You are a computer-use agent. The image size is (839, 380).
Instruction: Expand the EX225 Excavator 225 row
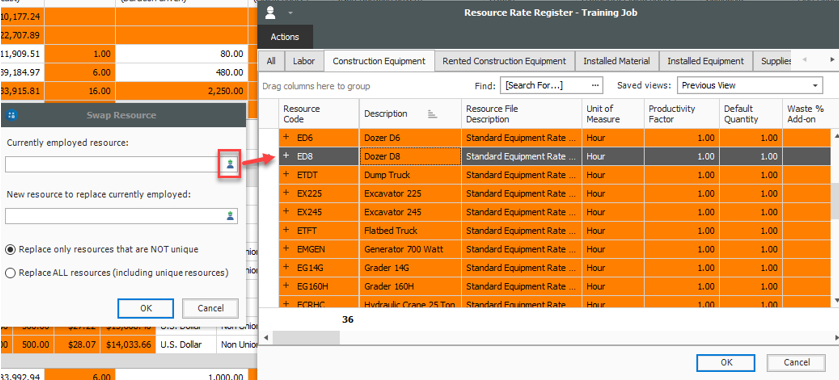click(286, 193)
